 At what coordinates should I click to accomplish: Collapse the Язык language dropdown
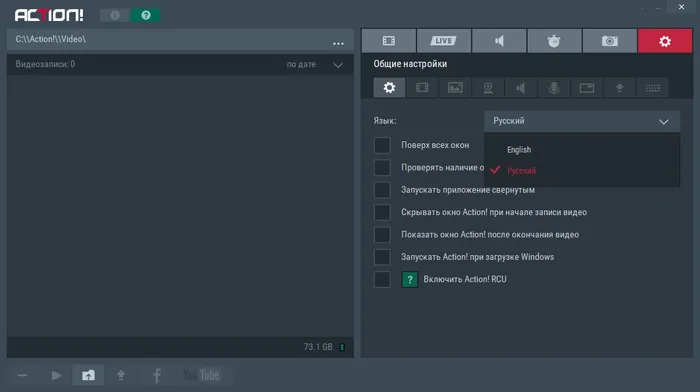[x=582, y=121]
